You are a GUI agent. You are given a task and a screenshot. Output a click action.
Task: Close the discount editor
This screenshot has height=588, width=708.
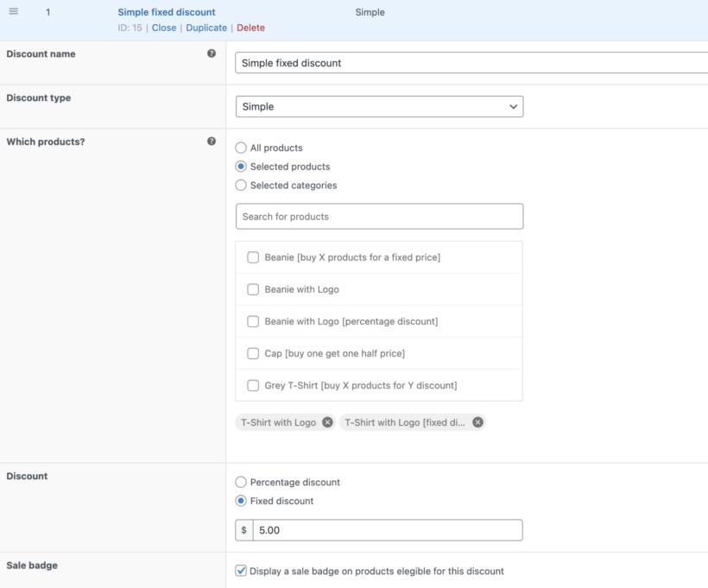coord(164,27)
